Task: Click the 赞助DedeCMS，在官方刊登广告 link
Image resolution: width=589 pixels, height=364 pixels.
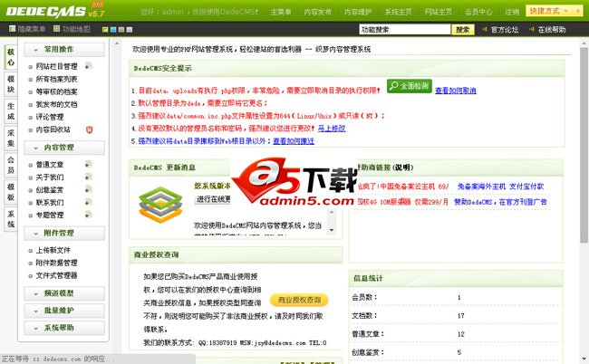Action: point(500,202)
